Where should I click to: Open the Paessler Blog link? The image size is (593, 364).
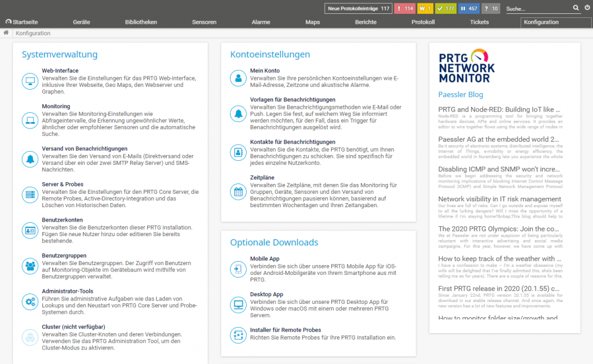tap(460, 94)
